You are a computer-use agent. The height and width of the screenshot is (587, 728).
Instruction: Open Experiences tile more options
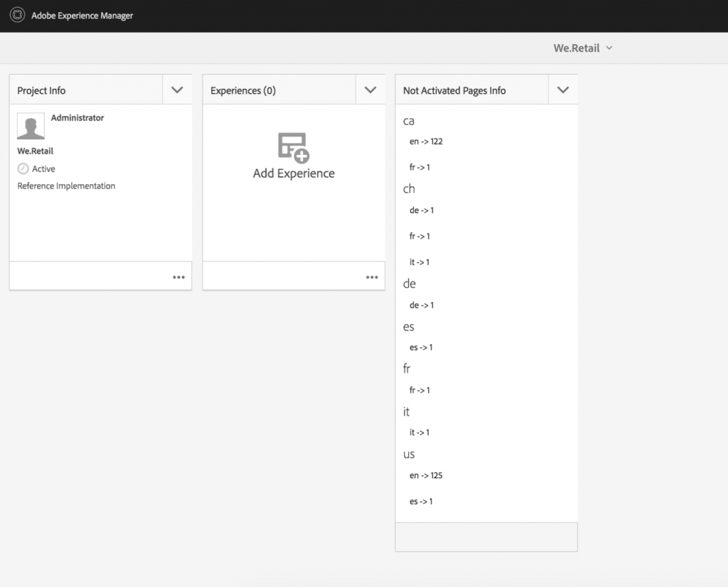pos(372,277)
